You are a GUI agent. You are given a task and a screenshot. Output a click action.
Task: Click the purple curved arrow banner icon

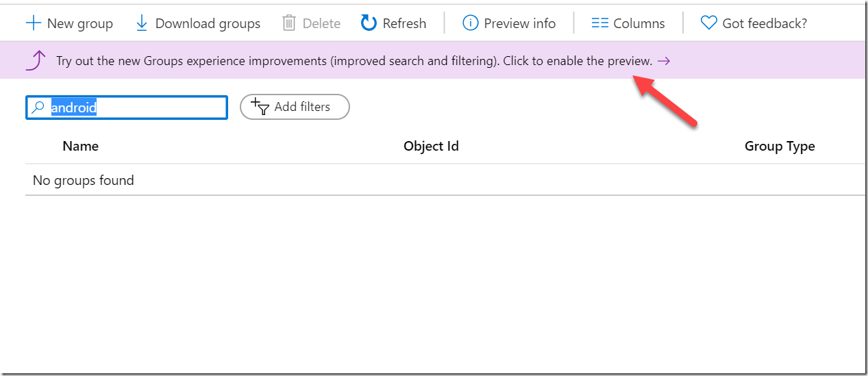pos(36,61)
